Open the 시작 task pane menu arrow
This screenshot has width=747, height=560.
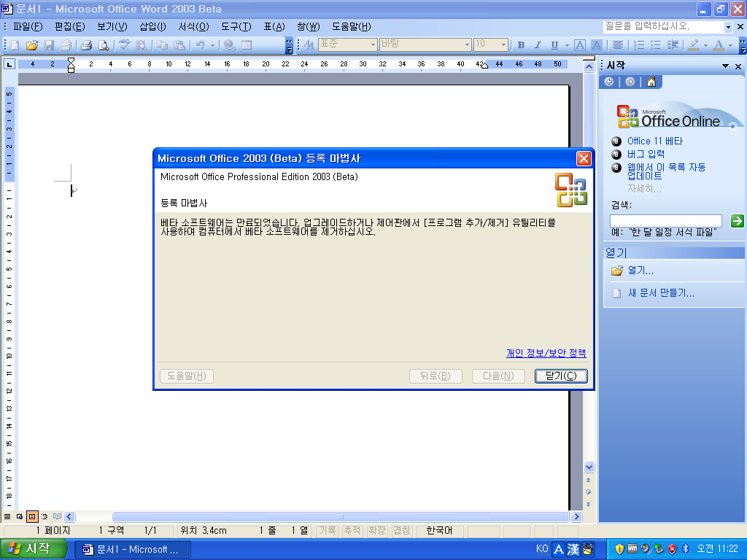pos(725,66)
